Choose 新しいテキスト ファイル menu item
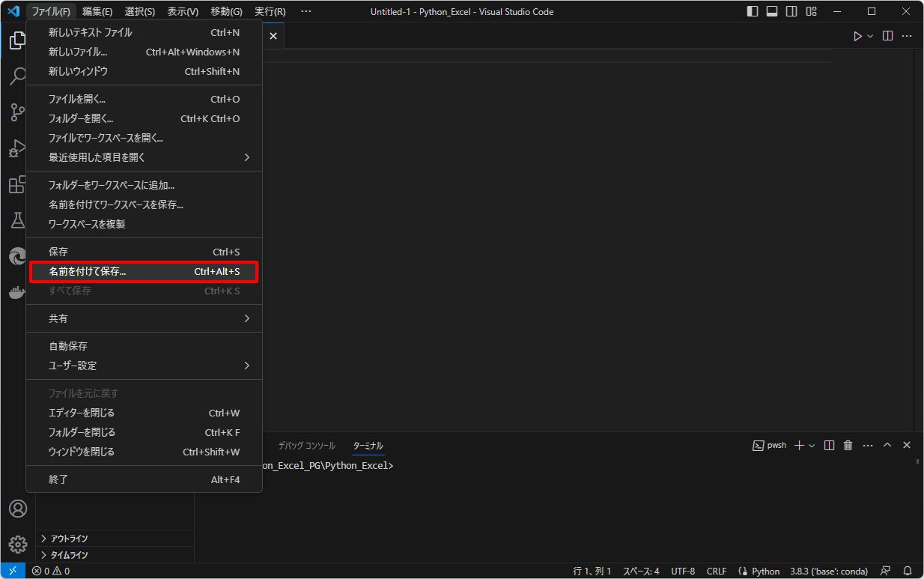This screenshot has height=579, width=924. (144, 32)
